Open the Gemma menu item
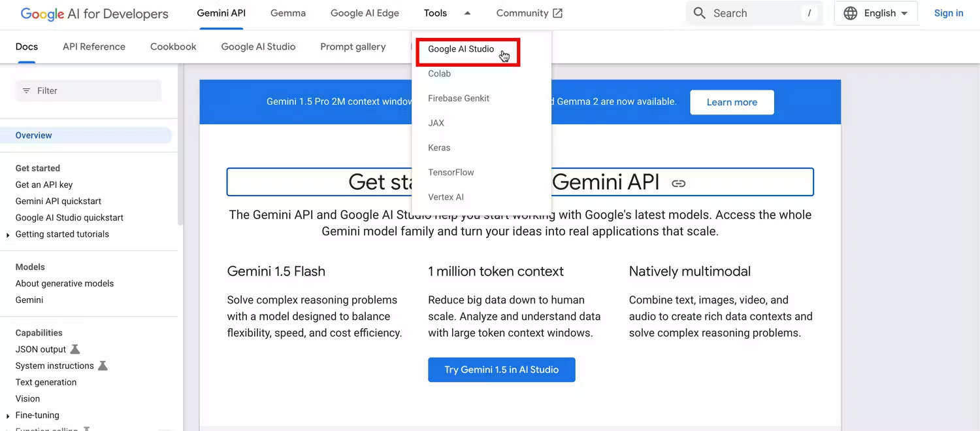The width and height of the screenshot is (980, 431). (x=287, y=12)
